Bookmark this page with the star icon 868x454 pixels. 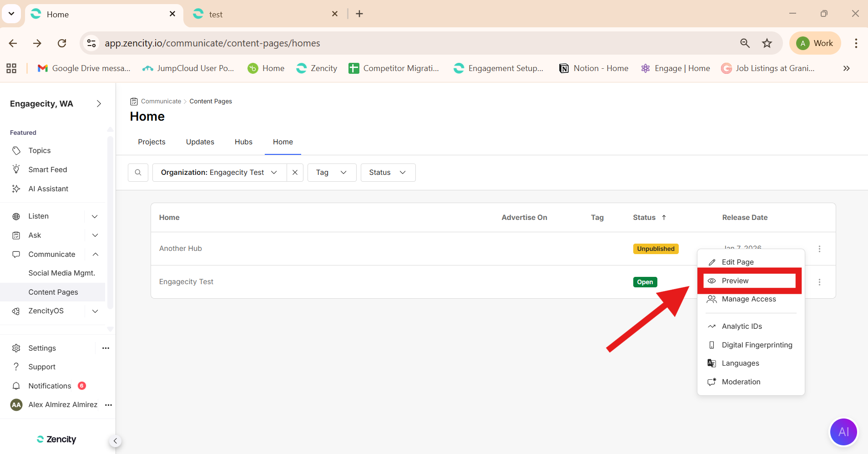767,43
